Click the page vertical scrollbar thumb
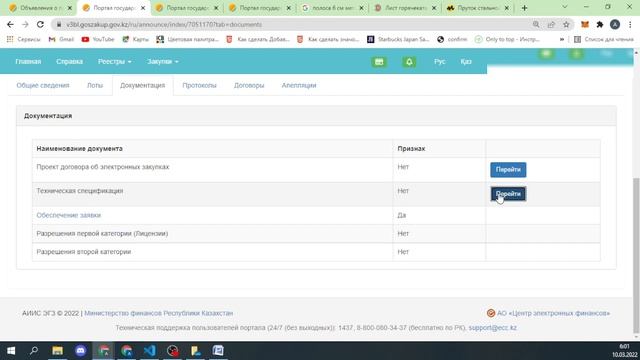Screen dimensions: 640x360 [x=636, y=256]
